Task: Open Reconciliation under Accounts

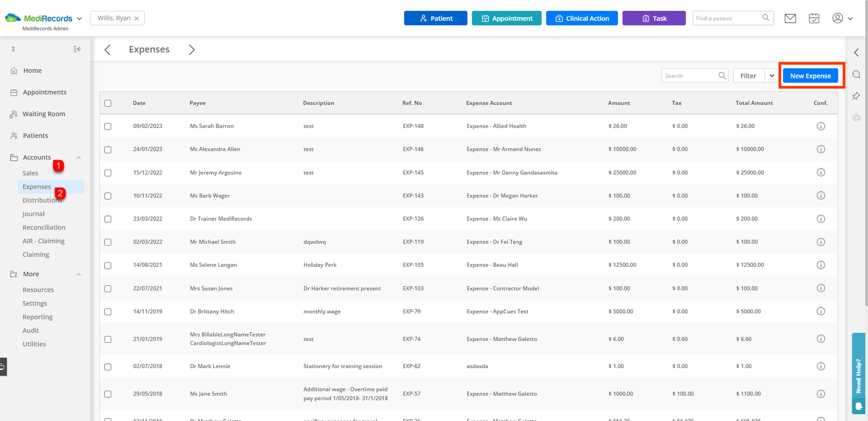Action: click(x=43, y=227)
